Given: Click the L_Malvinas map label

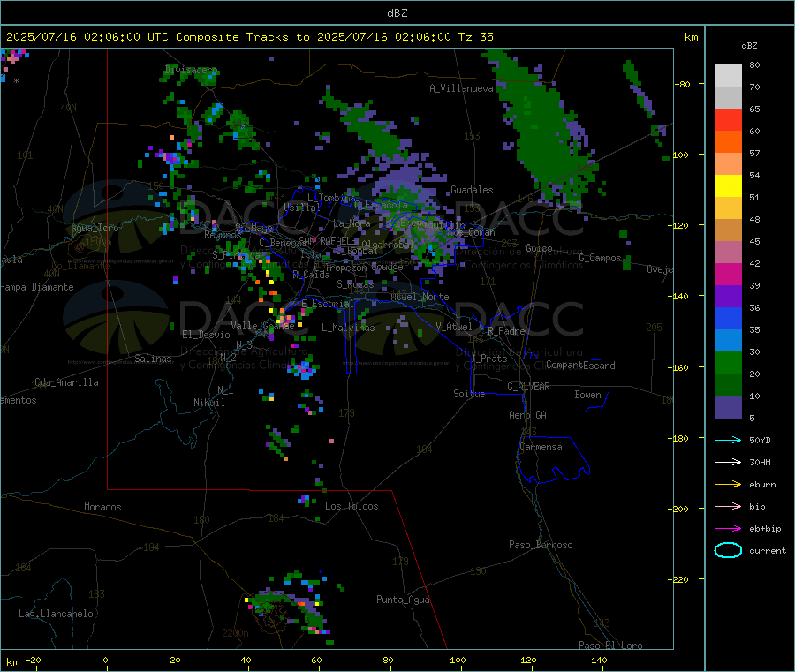Looking at the screenshot, I should [348, 328].
